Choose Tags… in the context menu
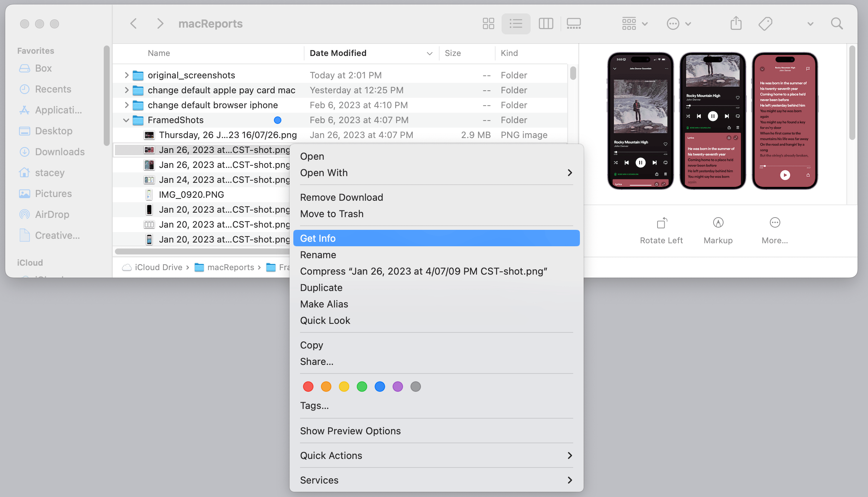 pyautogui.click(x=436, y=406)
